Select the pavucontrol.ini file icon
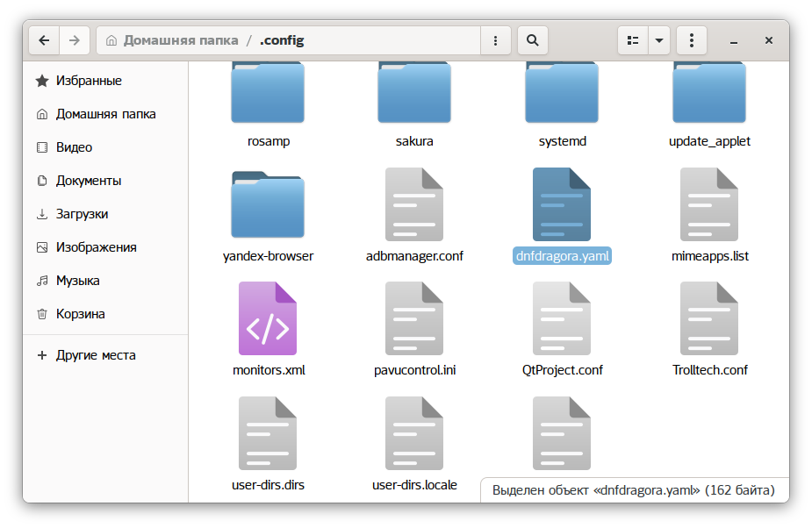The height and width of the screenshot is (528, 812). (414, 318)
